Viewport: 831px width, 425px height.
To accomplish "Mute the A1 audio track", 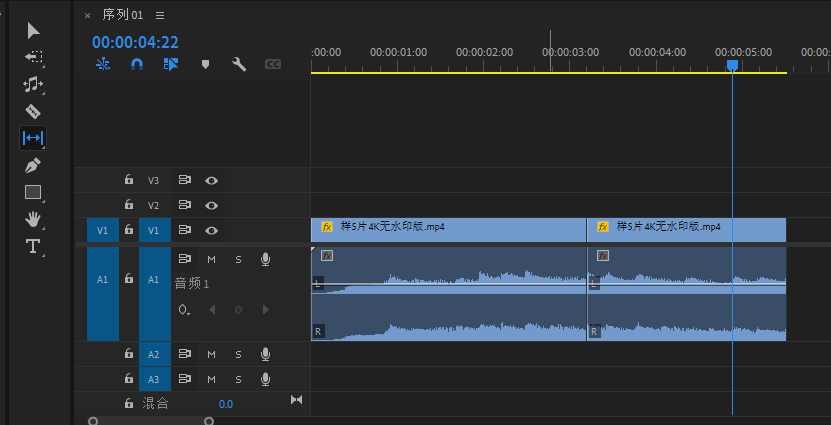I will pyautogui.click(x=211, y=259).
